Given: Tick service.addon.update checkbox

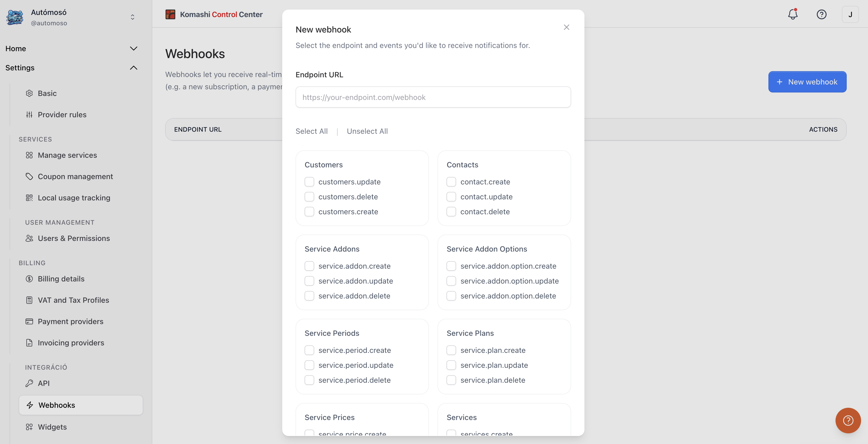Looking at the screenshot, I should pos(309,281).
